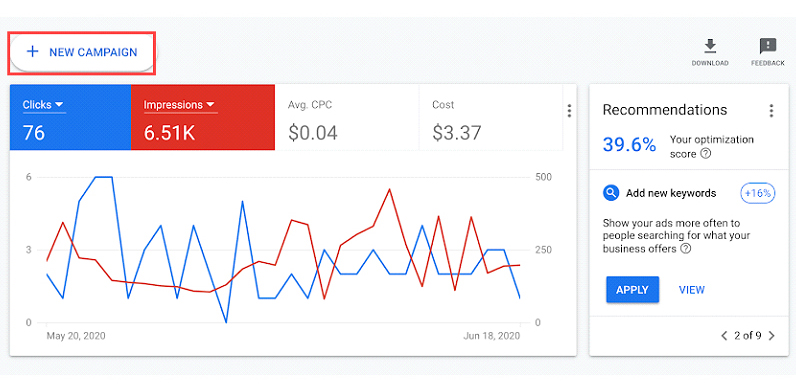The height and width of the screenshot is (388, 796).
Task: Click the Download icon
Action: click(x=710, y=46)
